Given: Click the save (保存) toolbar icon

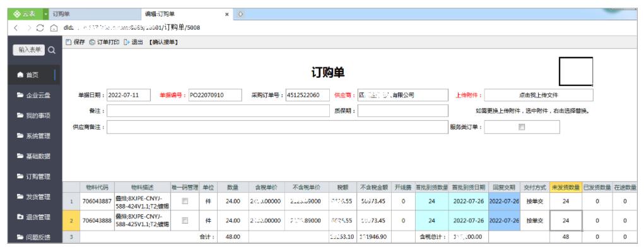Looking at the screenshot, I should [x=69, y=42].
